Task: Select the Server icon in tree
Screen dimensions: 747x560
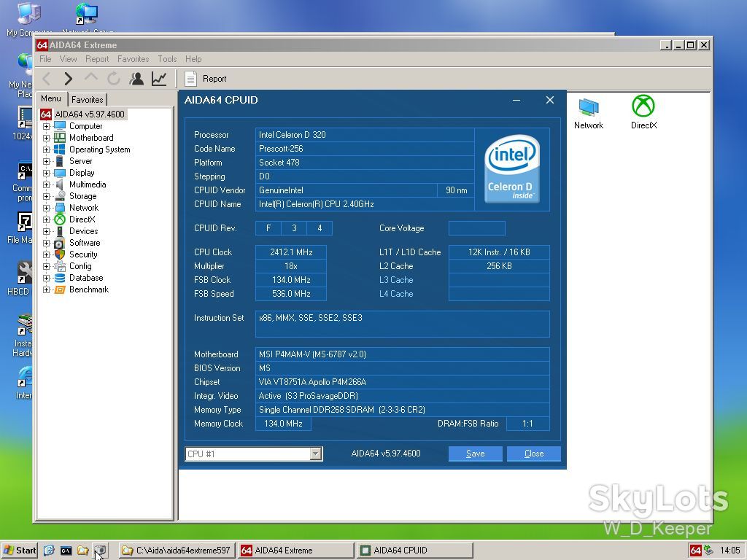Action: [60, 161]
